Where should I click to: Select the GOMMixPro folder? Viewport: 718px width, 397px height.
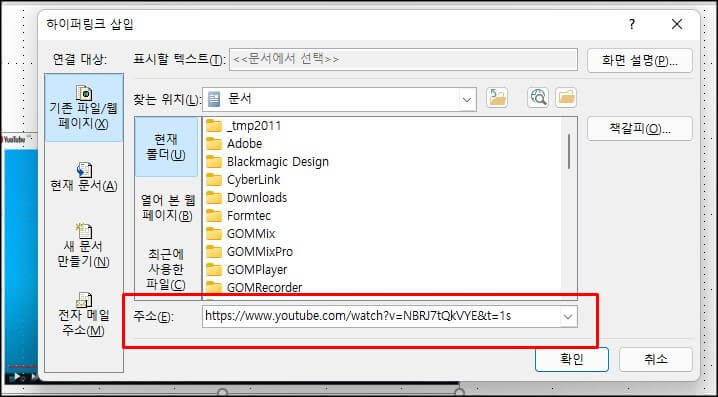click(250, 252)
